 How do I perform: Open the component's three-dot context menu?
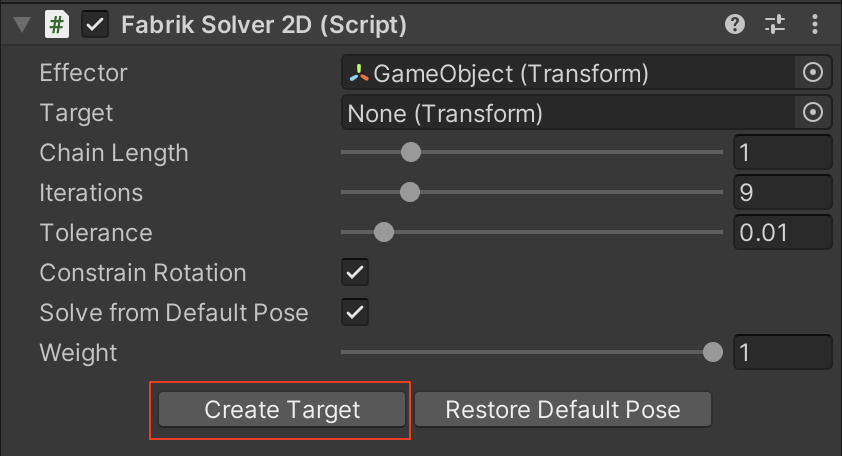[813, 25]
